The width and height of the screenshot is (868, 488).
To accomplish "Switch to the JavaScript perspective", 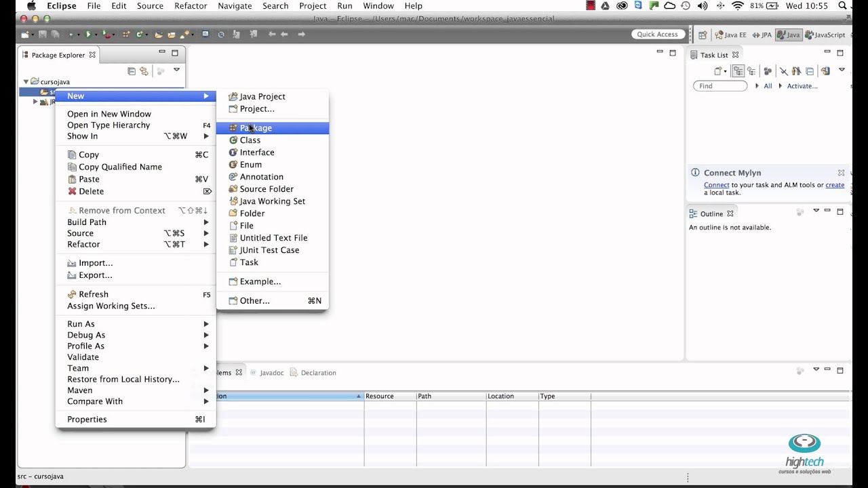I will tap(825, 35).
